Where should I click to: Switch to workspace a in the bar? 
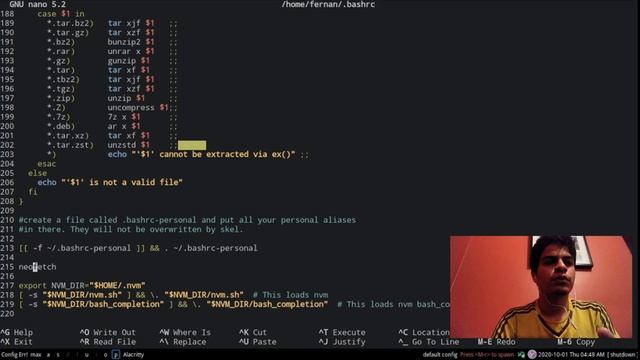48,355
